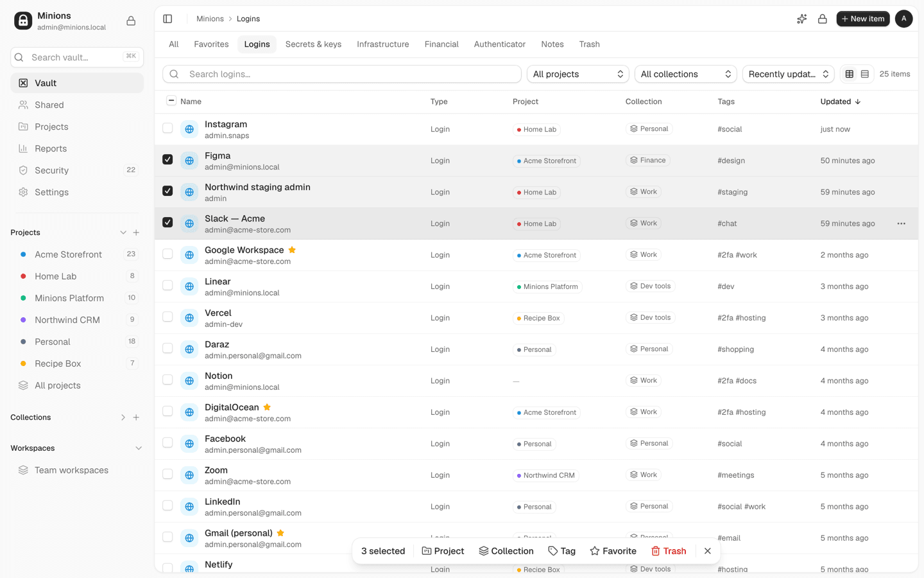Uncheck the Slack — Acme checkbox
Image resolution: width=924 pixels, height=578 pixels.
coord(167,222)
